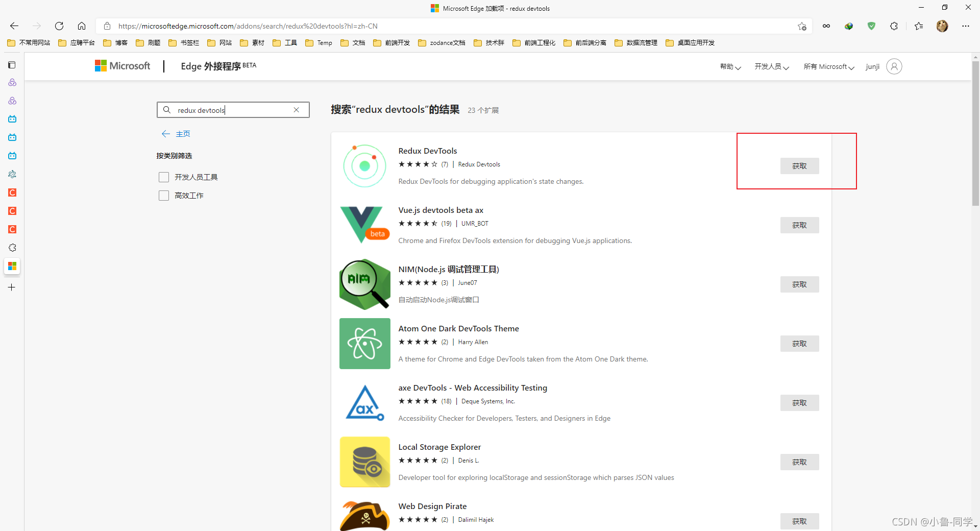This screenshot has width=980, height=531.
Task: Open the axe DevTools extension icon
Action: click(x=364, y=403)
